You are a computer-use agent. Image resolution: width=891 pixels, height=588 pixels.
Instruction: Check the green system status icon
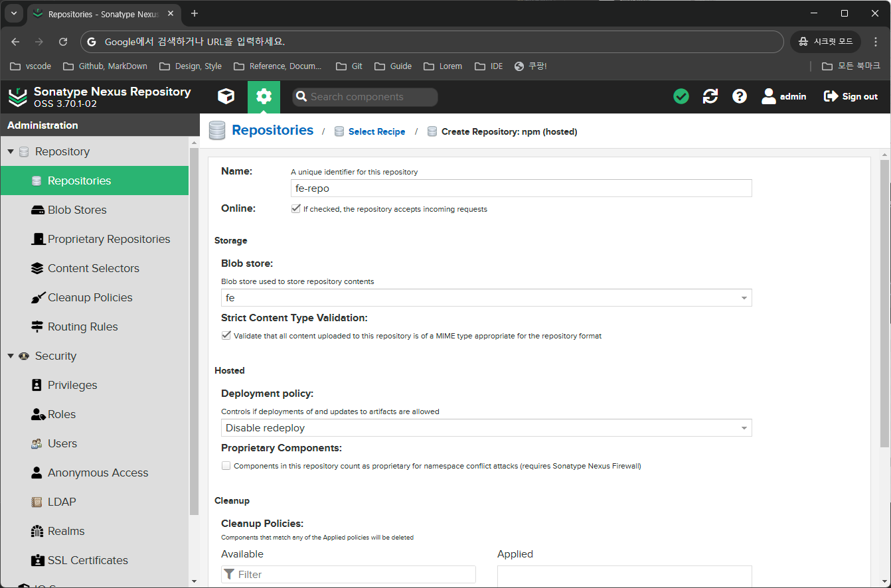point(681,96)
